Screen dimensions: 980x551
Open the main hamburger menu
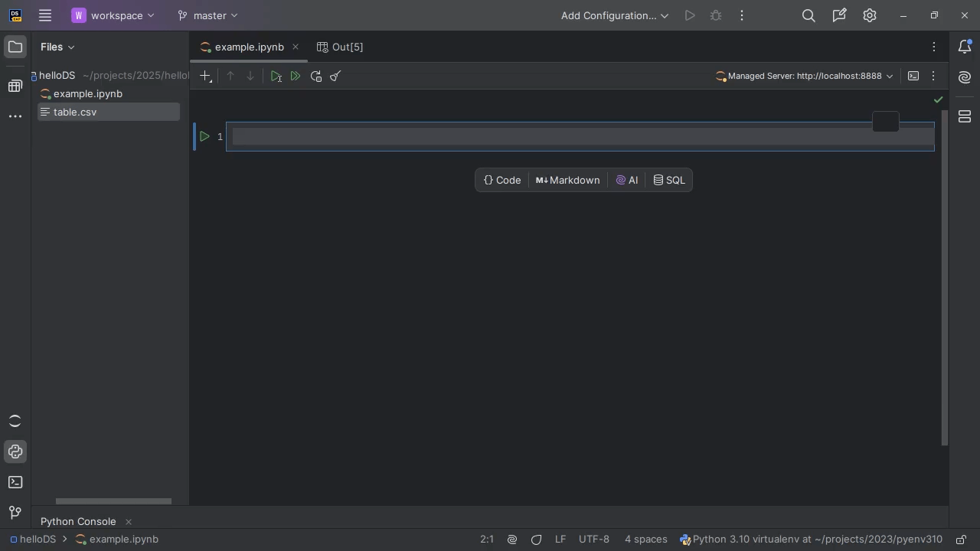pos(45,15)
